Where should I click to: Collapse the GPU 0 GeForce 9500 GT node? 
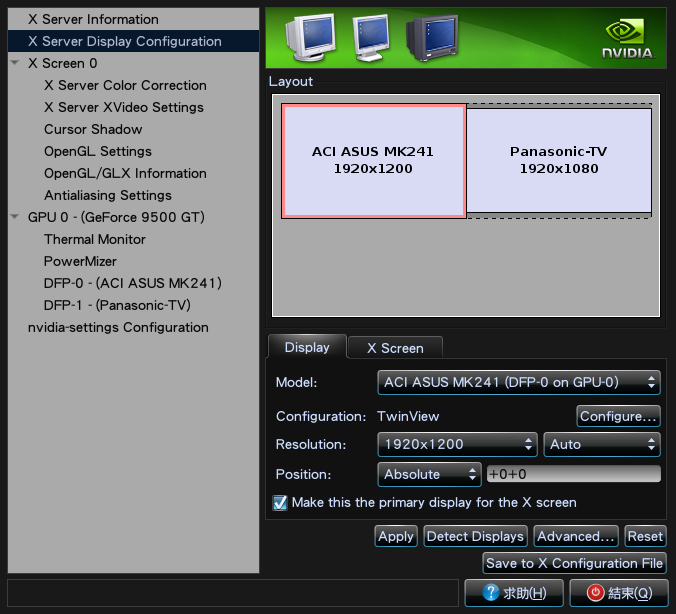click(15, 216)
